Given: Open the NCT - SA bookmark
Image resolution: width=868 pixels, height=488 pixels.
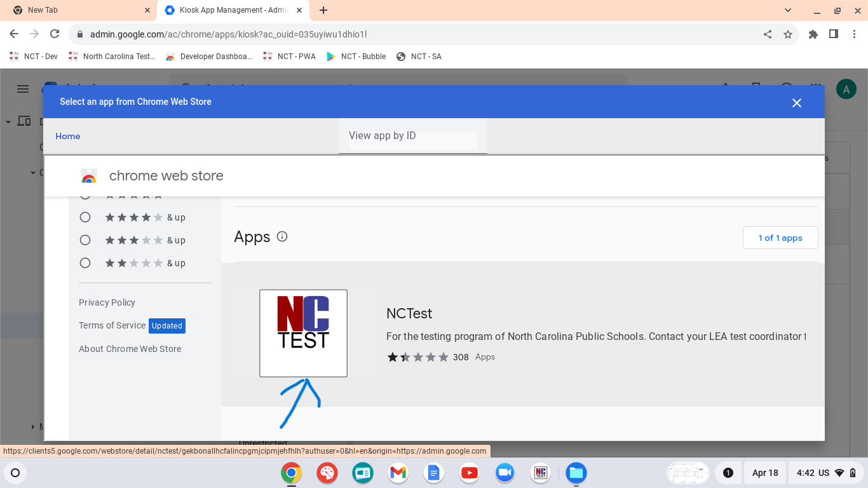Looking at the screenshot, I should coord(419,57).
